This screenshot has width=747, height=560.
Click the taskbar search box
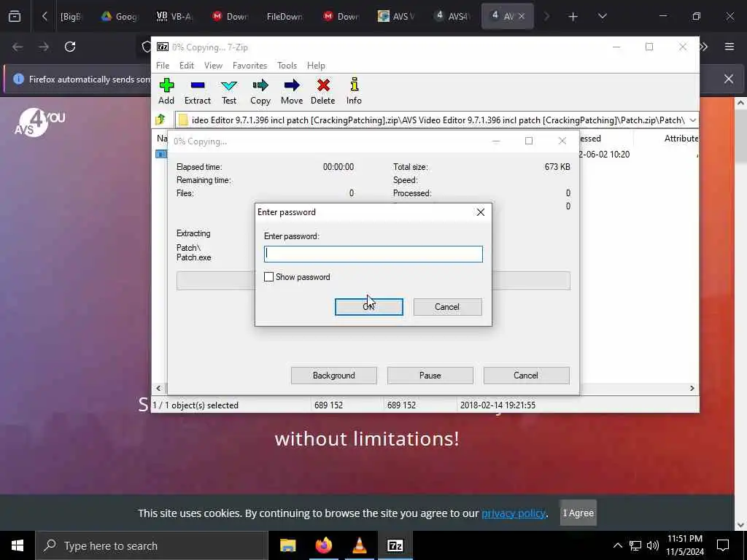pyautogui.click(x=152, y=545)
